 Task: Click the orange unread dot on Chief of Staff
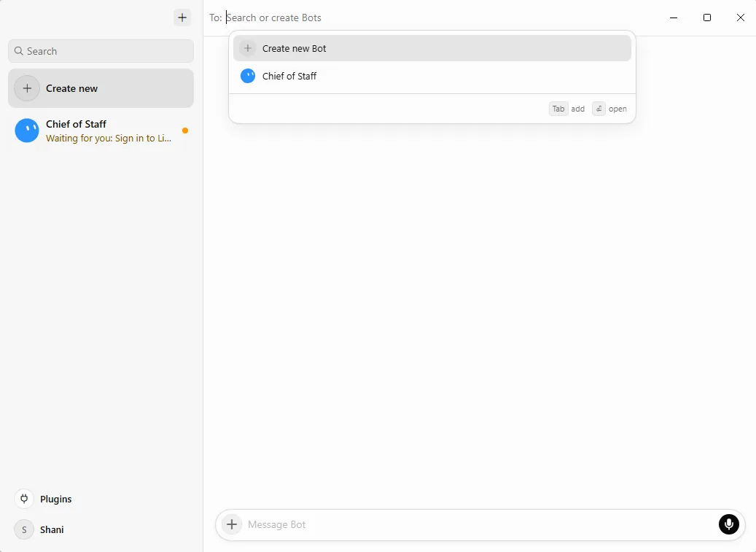pos(185,131)
